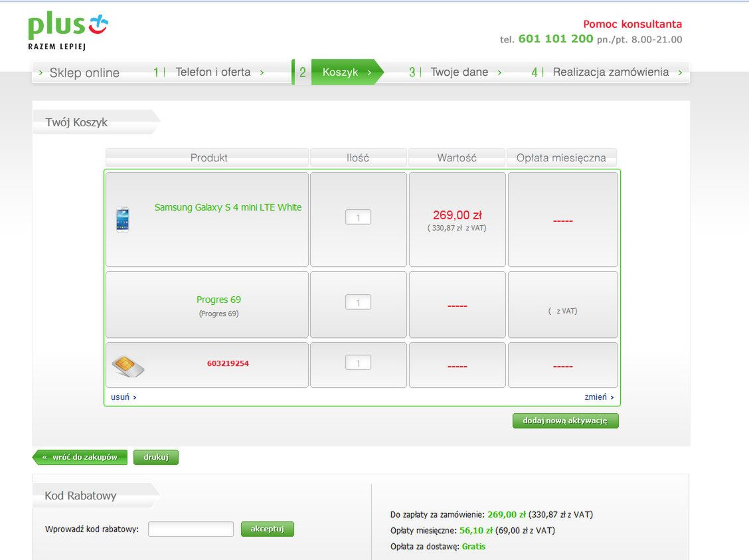Focus the Wprowadź kod rabatowy input field
The width and height of the screenshot is (749, 560).
tap(191, 529)
